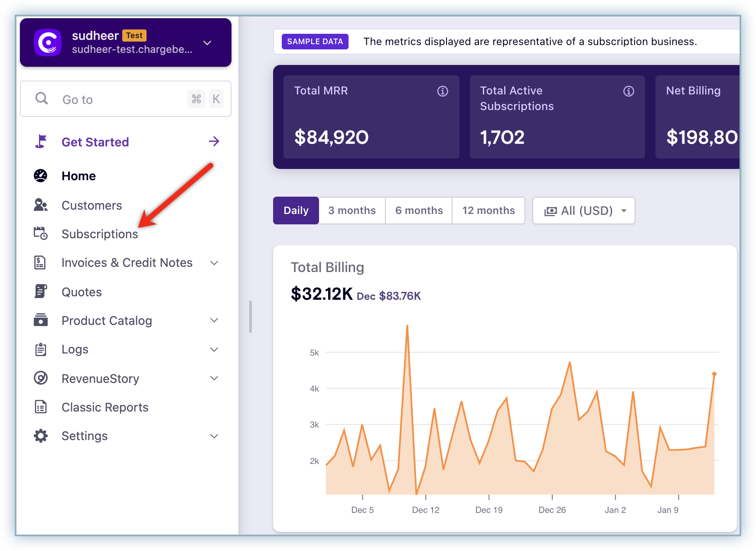The height and width of the screenshot is (551, 756).
Task: Click the Home dashboard gauge icon
Action: tap(41, 175)
